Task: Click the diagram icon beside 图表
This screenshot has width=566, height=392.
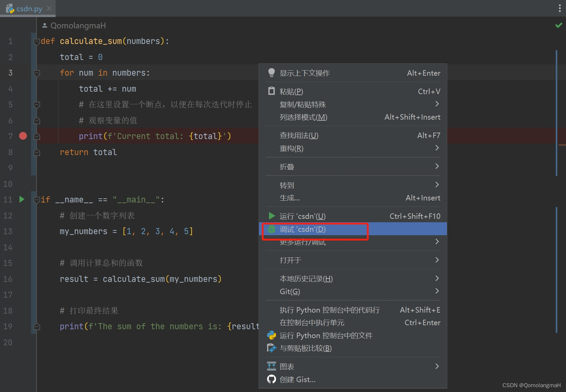Action: (272, 366)
